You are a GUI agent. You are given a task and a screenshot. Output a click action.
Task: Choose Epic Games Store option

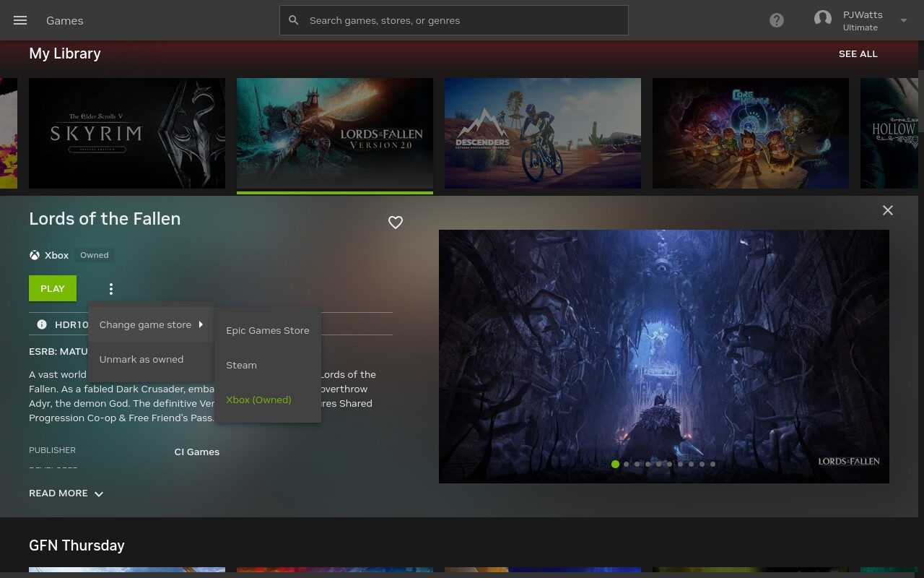point(268,330)
